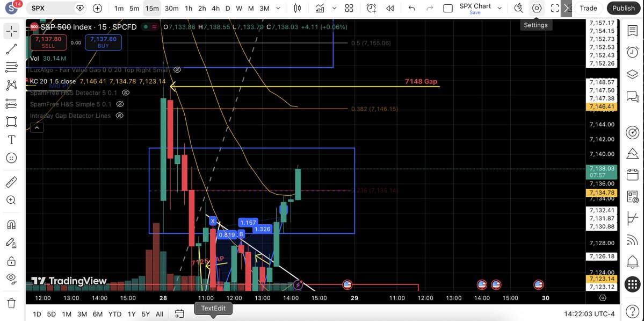Open the forecasting and measurement tools
This screenshot has width=644, height=321.
point(11,104)
